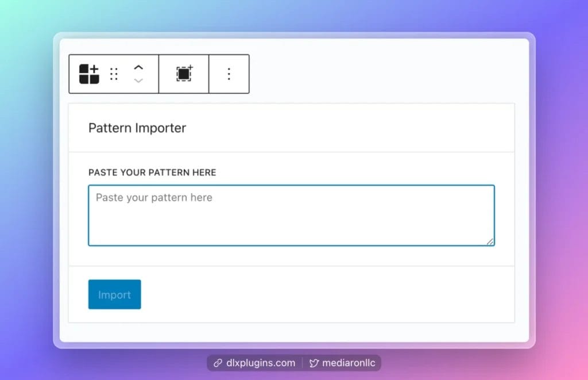
Task: Move the block down with chevron
Action: coord(138,81)
